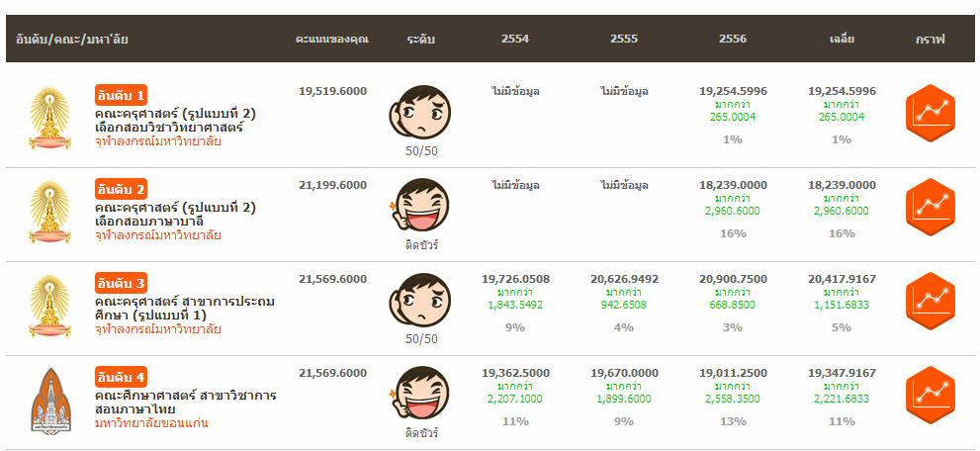Viewport: 980px width, 451px height.
Task: Click the Chulalongkorn University logo in rank 1
Action: [x=49, y=119]
